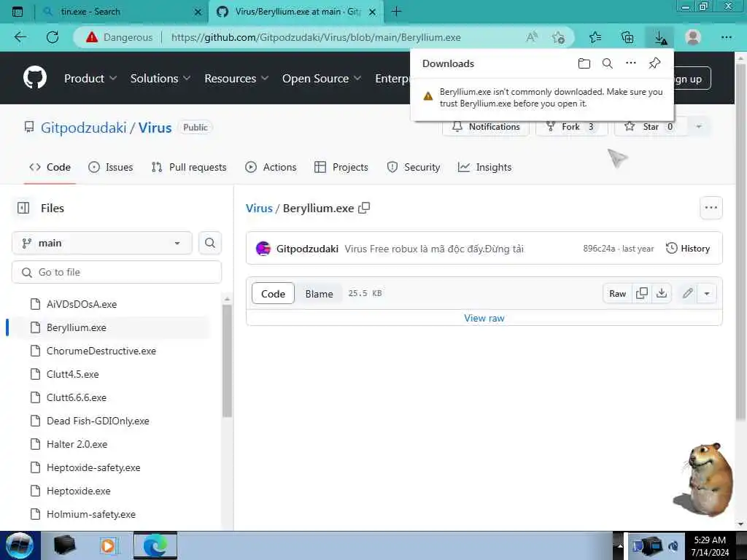Open the browser profile avatar

pyautogui.click(x=693, y=37)
